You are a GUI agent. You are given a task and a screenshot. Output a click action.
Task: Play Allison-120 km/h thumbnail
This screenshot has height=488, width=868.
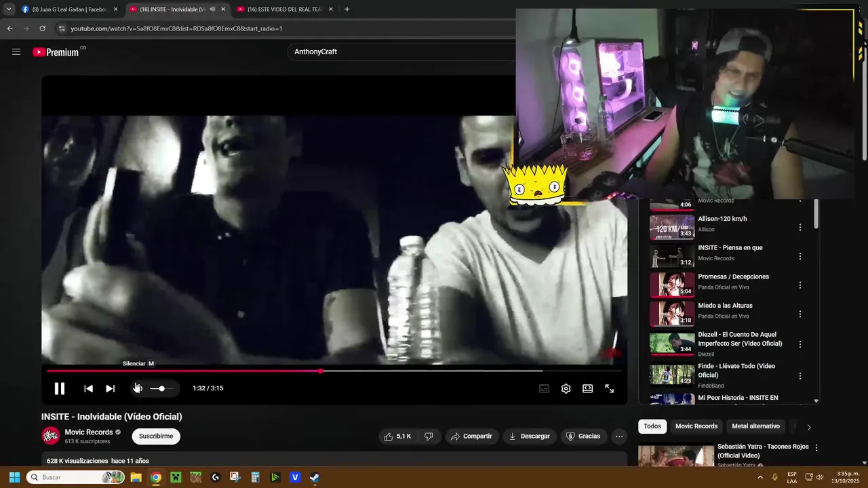tap(672, 227)
